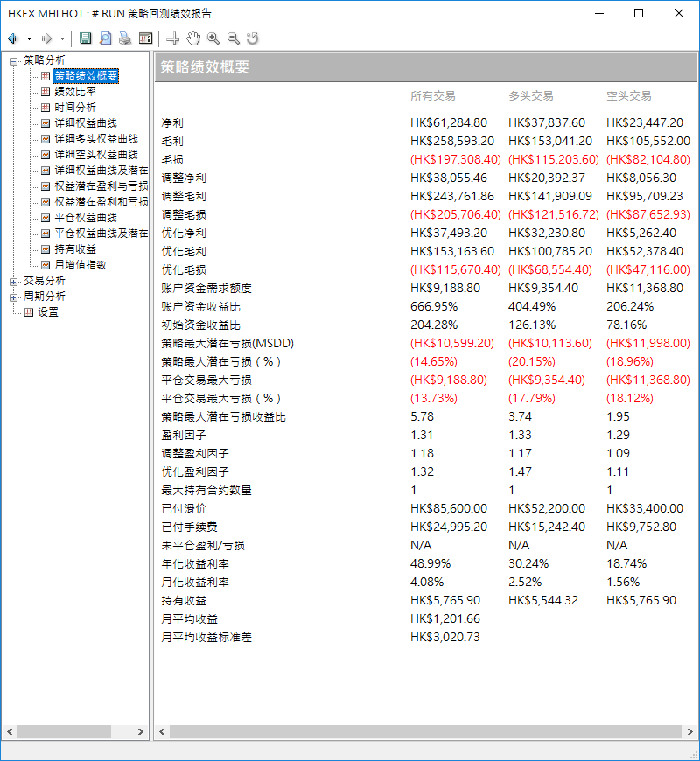This screenshot has width=700, height=761.
Task: Expand the 周期分析 tree node
Action: pyautogui.click(x=14, y=297)
